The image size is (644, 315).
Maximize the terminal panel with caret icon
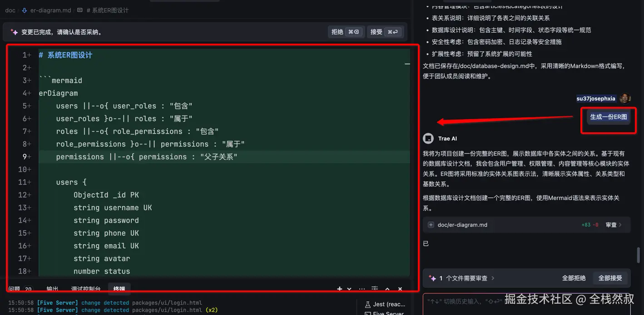(387, 289)
